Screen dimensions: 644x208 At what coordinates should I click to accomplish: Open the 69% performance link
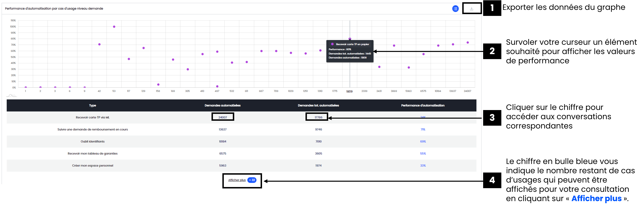423,141
